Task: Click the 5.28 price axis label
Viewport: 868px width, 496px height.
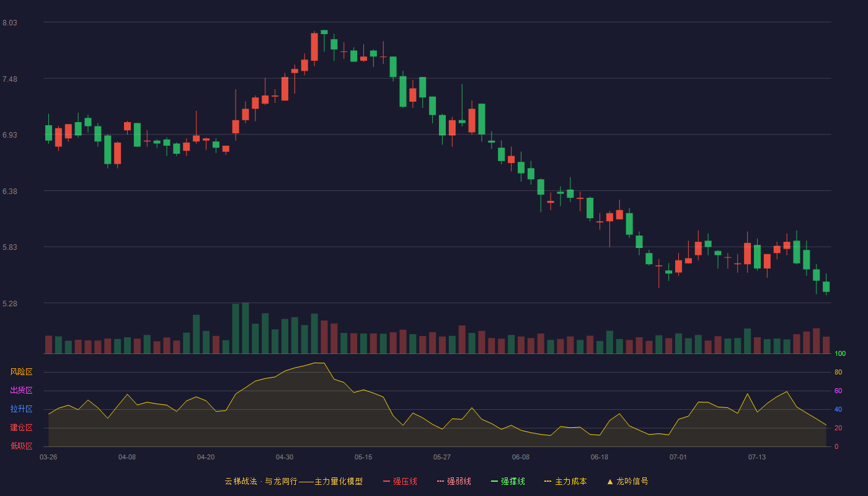Action: (x=10, y=304)
